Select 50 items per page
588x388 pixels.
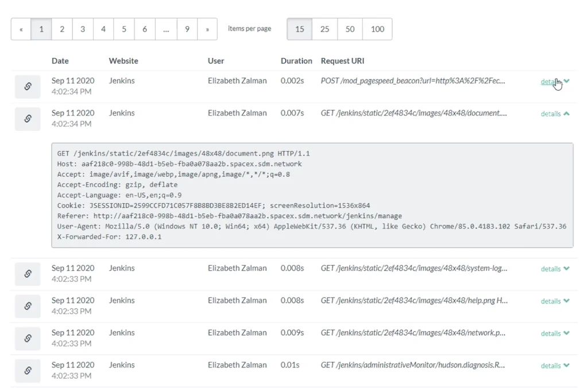pos(350,29)
